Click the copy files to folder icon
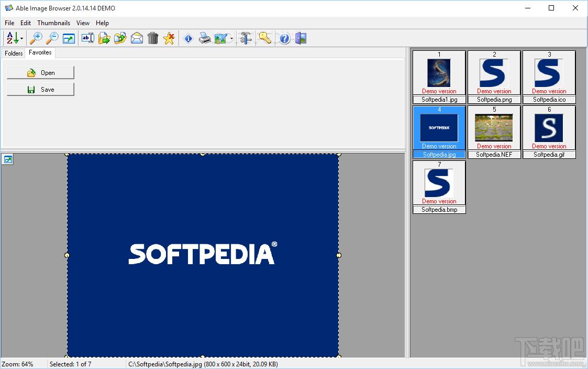The width and height of the screenshot is (588, 369). point(120,38)
